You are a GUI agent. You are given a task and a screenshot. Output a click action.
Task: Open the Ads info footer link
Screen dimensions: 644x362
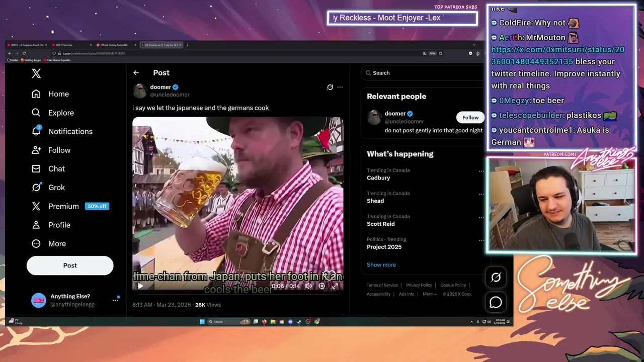tap(407, 294)
